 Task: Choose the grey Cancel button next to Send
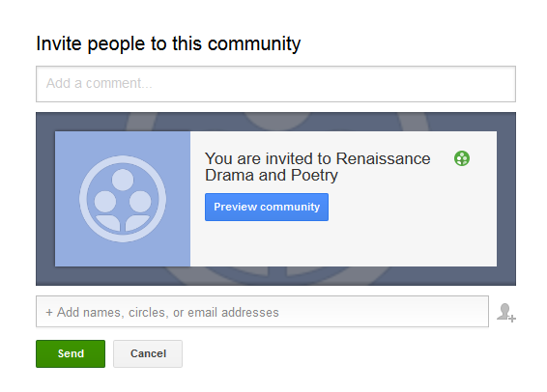click(148, 353)
